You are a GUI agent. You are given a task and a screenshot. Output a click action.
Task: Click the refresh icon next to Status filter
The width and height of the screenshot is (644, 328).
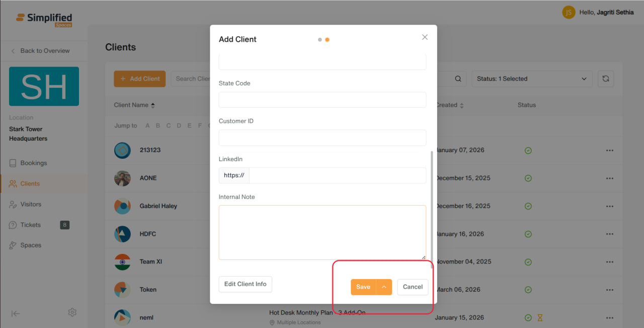pyautogui.click(x=606, y=79)
